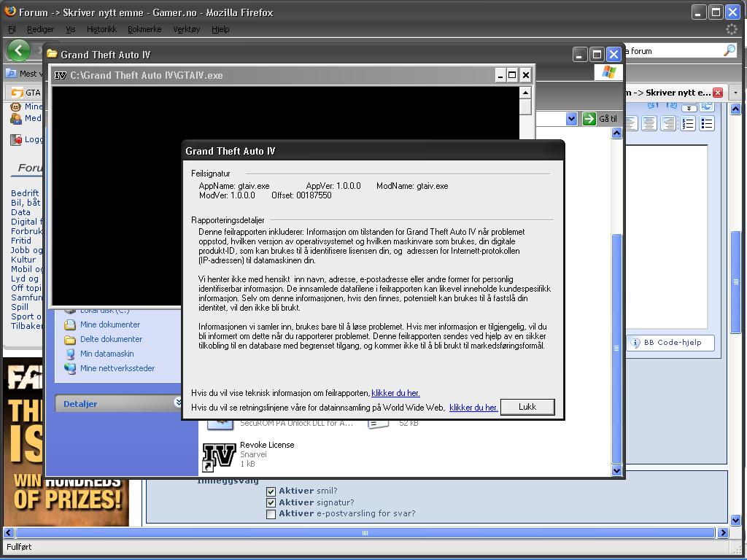747x560 pixels.
Task: Click Min datamaskin computer icon
Action: (70, 354)
